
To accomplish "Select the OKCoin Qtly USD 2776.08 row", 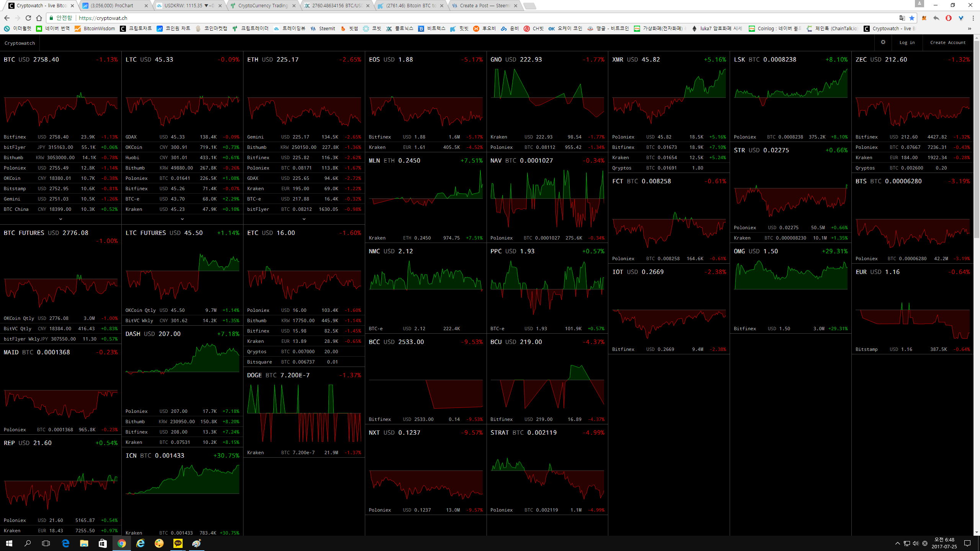I will pyautogui.click(x=60, y=318).
